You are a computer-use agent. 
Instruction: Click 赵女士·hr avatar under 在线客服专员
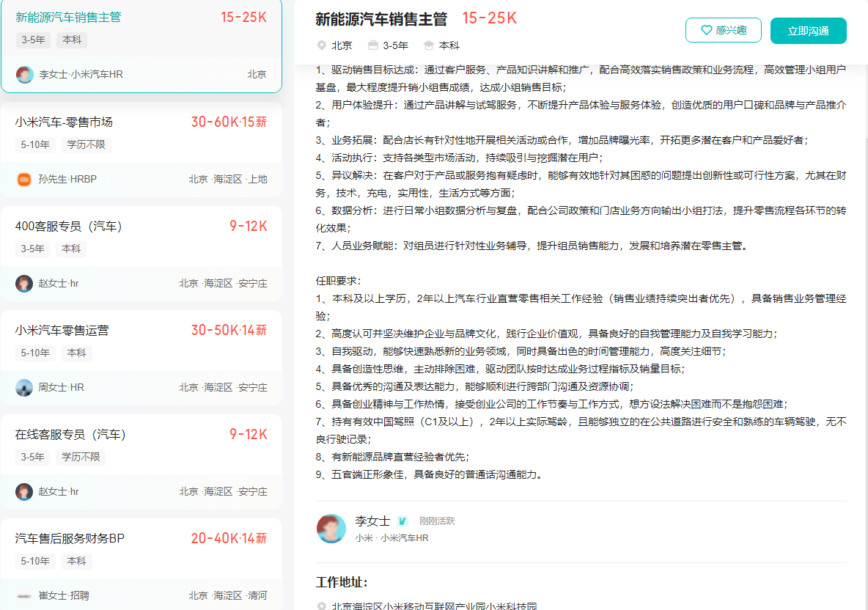[x=23, y=491]
